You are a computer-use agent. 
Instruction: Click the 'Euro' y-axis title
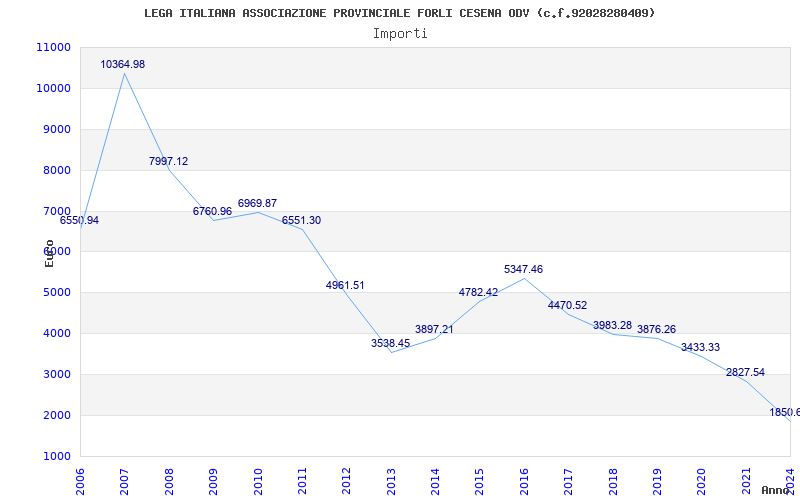[x=49, y=253]
